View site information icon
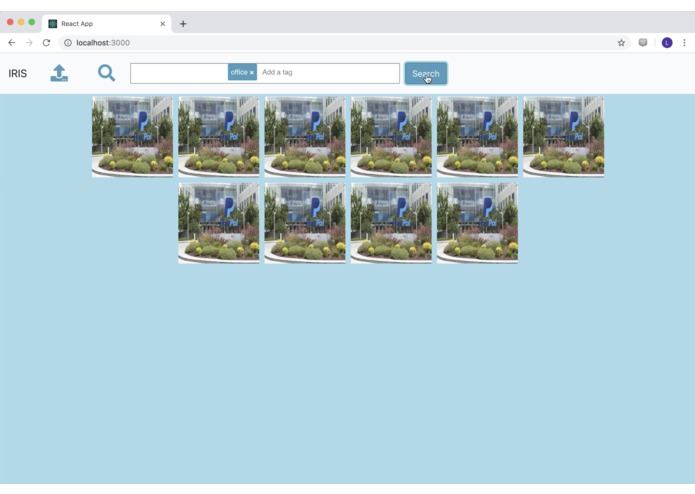The image size is (695, 494). [x=68, y=43]
